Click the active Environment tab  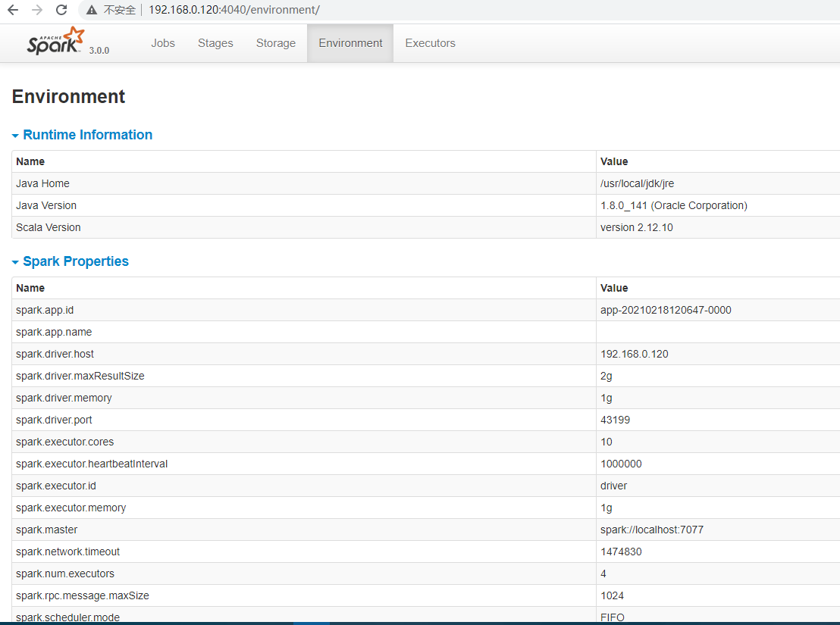coord(349,43)
